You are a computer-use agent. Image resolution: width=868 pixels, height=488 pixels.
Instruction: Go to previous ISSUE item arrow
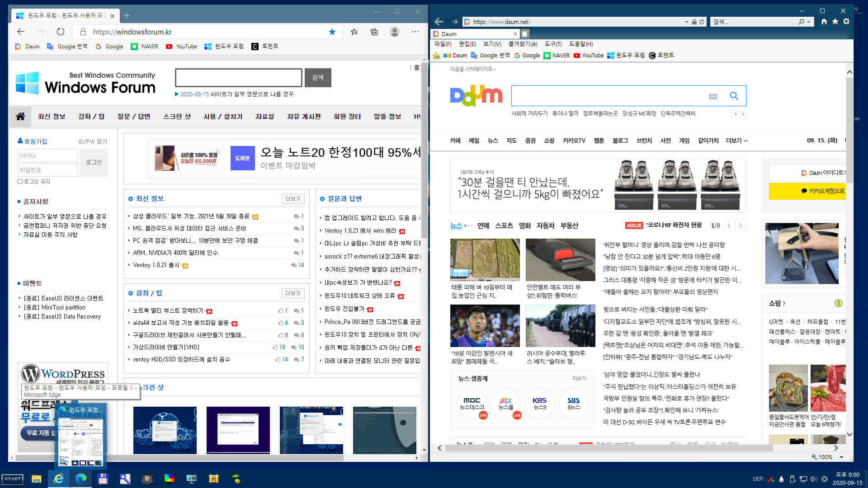tap(729, 225)
